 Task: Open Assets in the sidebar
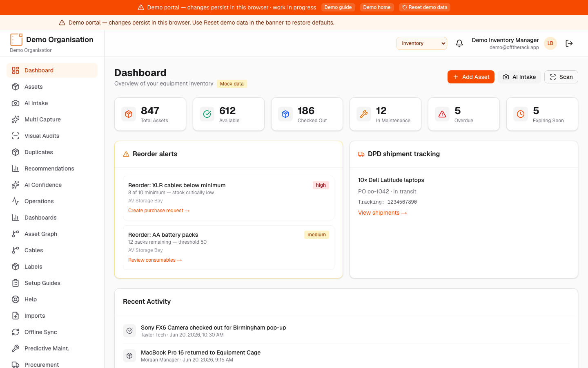52,87
